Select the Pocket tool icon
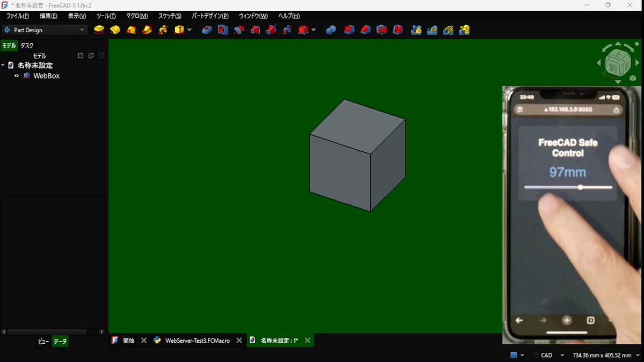This screenshot has width=644, height=362. tap(207, 30)
